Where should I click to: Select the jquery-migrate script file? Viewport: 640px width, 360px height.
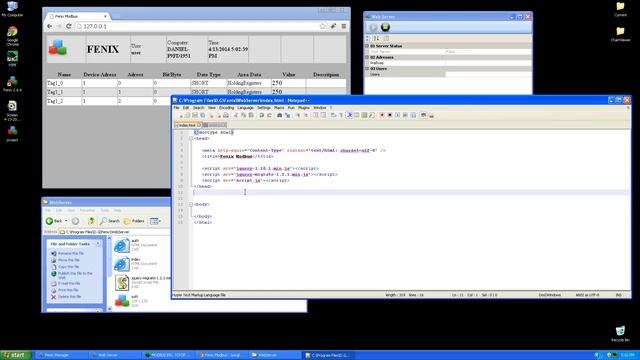141,282
